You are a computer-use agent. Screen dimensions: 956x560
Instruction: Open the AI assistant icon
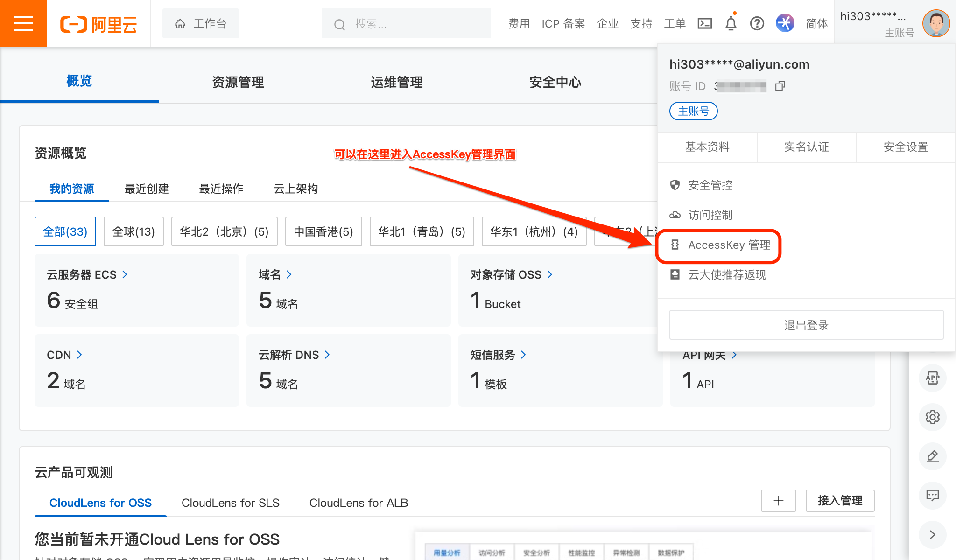tap(785, 23)
